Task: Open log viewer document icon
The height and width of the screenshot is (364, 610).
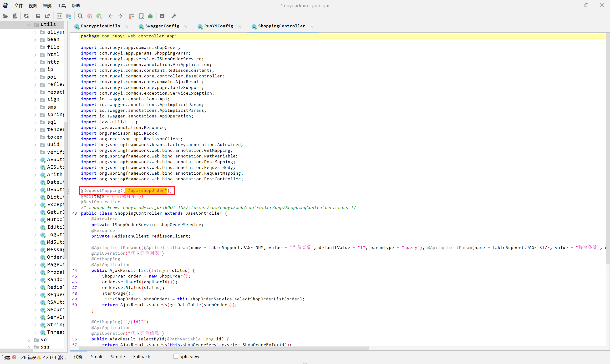Action: tap(162, 16)
